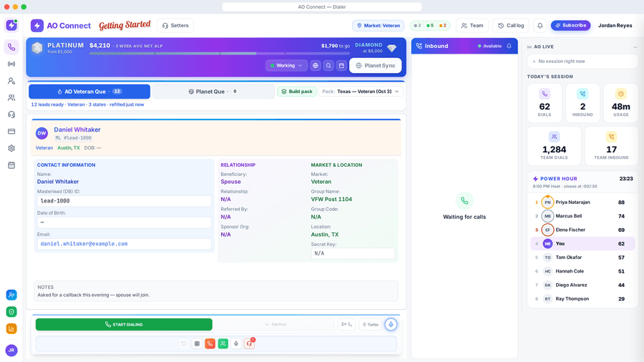Click the globe icon beside the Working status
The height and width of the screenshot is (362, 644).
[x=316, y=65]
